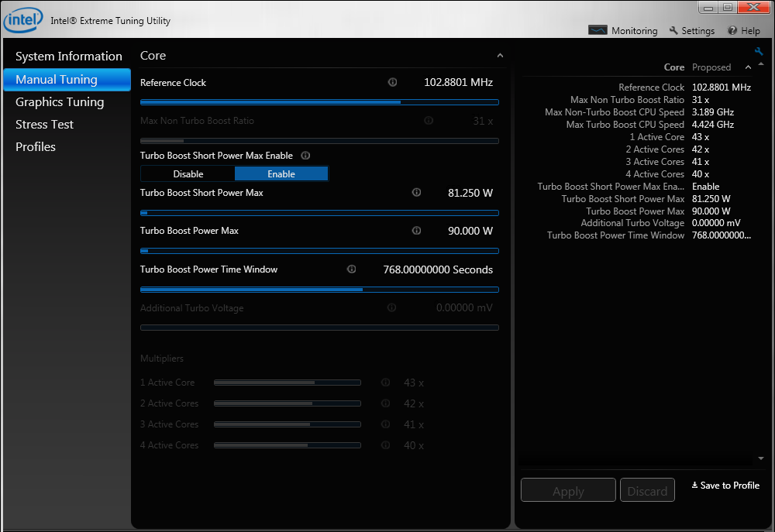Open Settings from the top bar
The width and height of the screenshot is (775, 532).
point(692,31)
